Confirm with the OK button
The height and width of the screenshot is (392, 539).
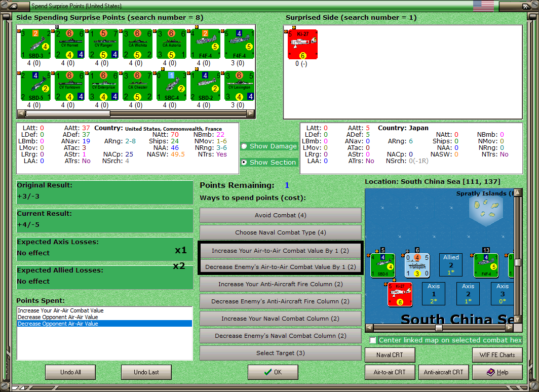point(273,372)
